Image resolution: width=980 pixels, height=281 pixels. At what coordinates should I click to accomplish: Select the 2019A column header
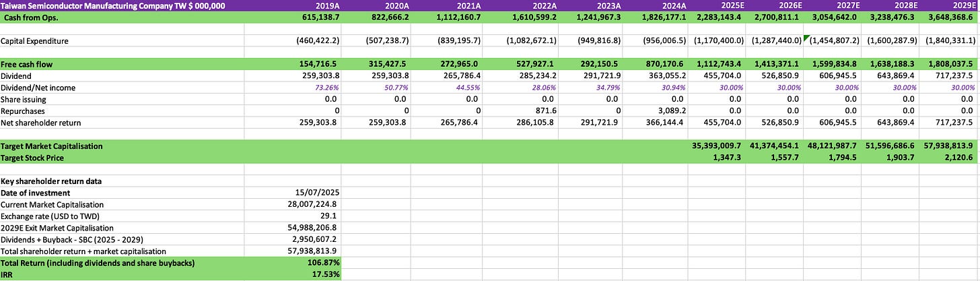328,5
